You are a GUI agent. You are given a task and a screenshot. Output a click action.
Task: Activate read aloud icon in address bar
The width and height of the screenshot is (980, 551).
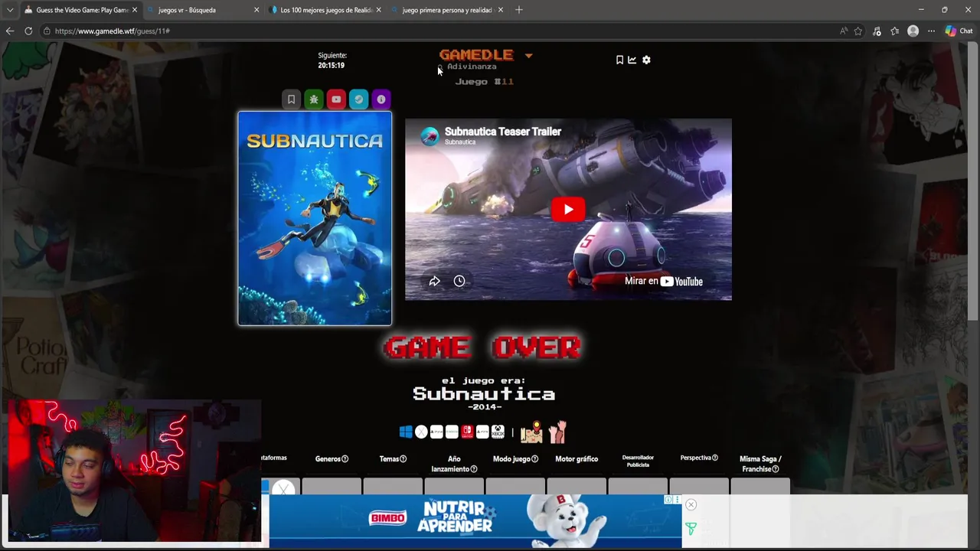click(844, 31)
